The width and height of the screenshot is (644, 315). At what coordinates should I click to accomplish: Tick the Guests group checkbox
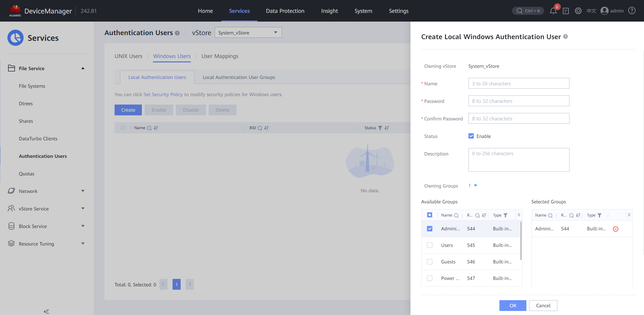430,262
